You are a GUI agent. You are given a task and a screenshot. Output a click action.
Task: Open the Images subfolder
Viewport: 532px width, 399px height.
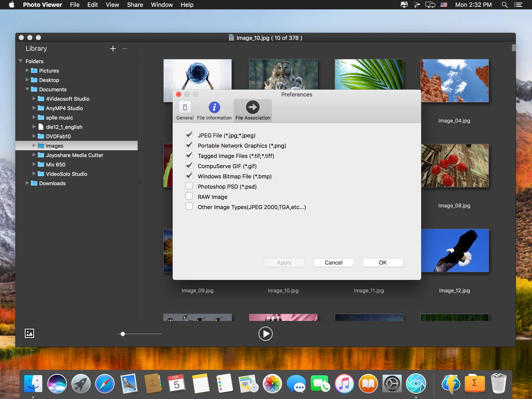tap(54, 146)
